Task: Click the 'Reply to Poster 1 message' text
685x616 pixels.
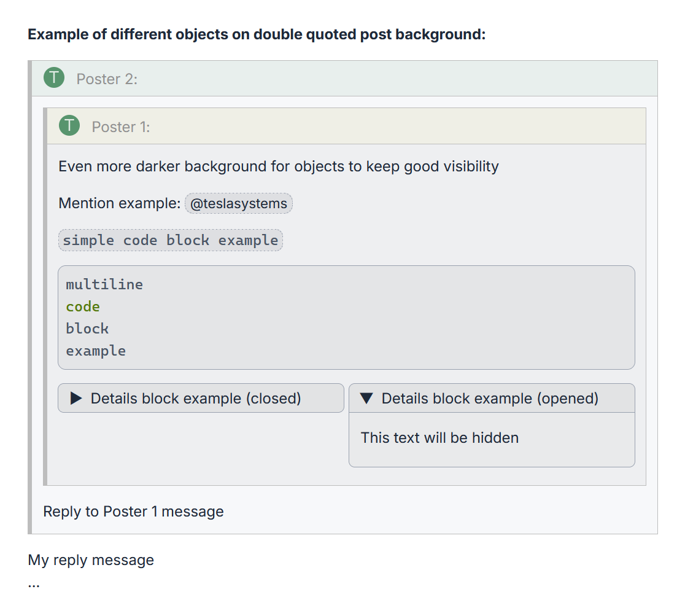Action: (133, 511)
